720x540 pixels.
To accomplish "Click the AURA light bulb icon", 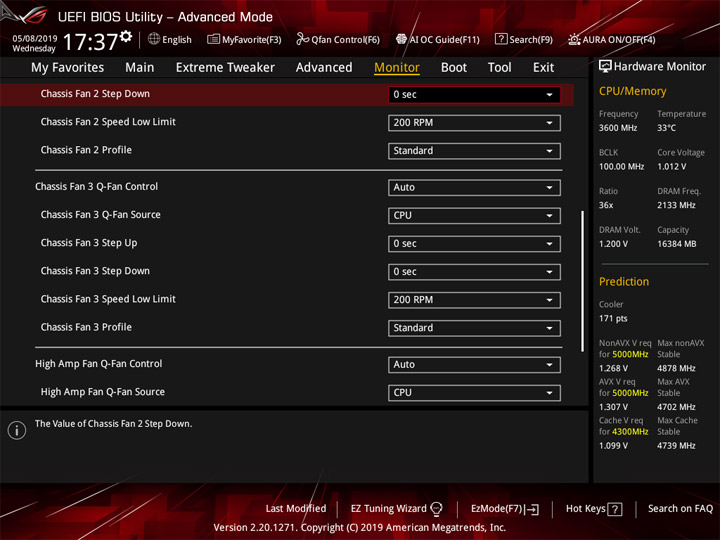I will (574, 39).
